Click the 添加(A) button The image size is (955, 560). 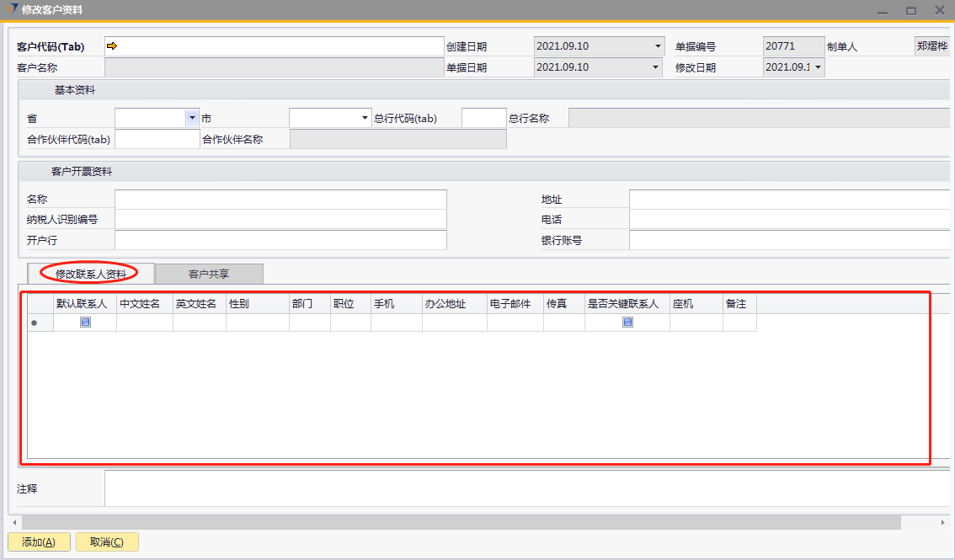39,542
